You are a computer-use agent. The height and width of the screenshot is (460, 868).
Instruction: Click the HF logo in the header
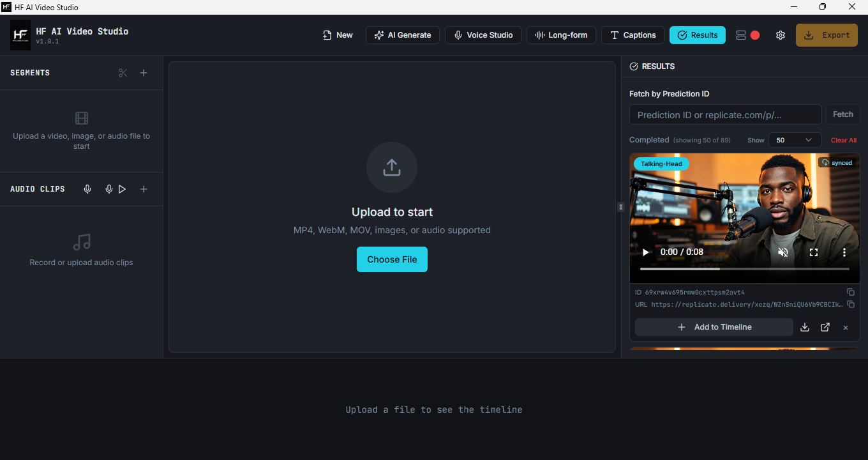click(20, 35)
